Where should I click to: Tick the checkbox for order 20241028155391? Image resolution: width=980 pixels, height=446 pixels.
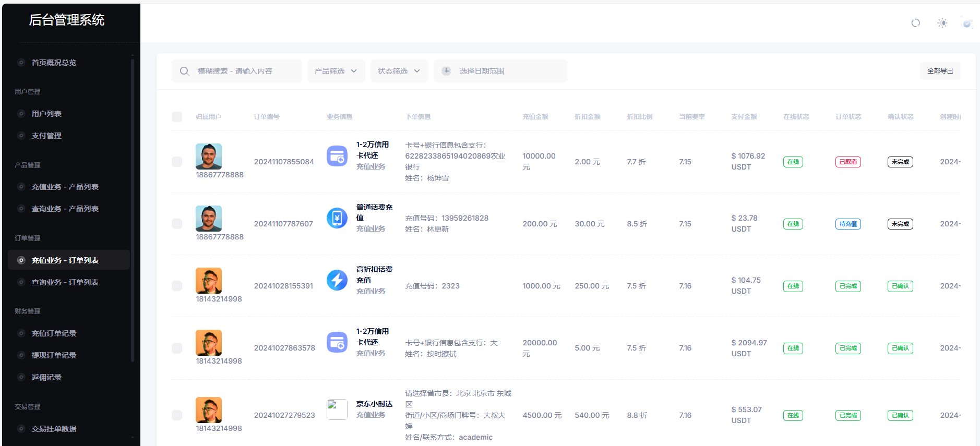pos(177,286)
